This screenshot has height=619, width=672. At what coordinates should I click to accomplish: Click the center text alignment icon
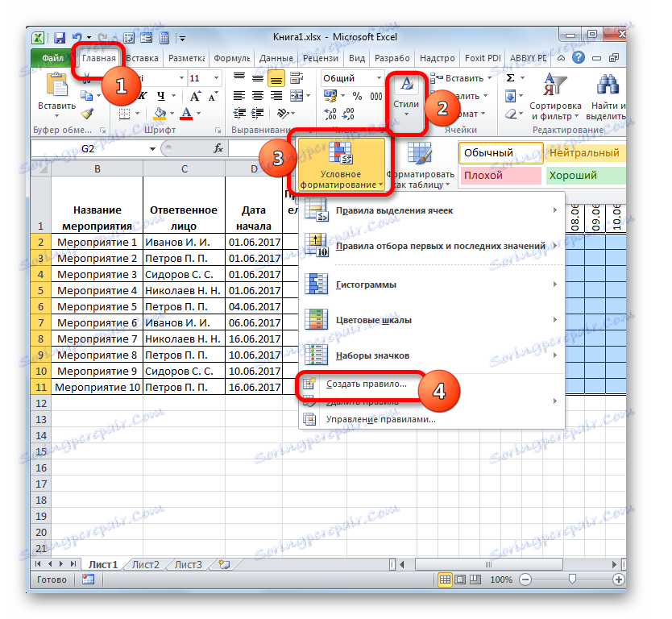[x=258, y=96]
